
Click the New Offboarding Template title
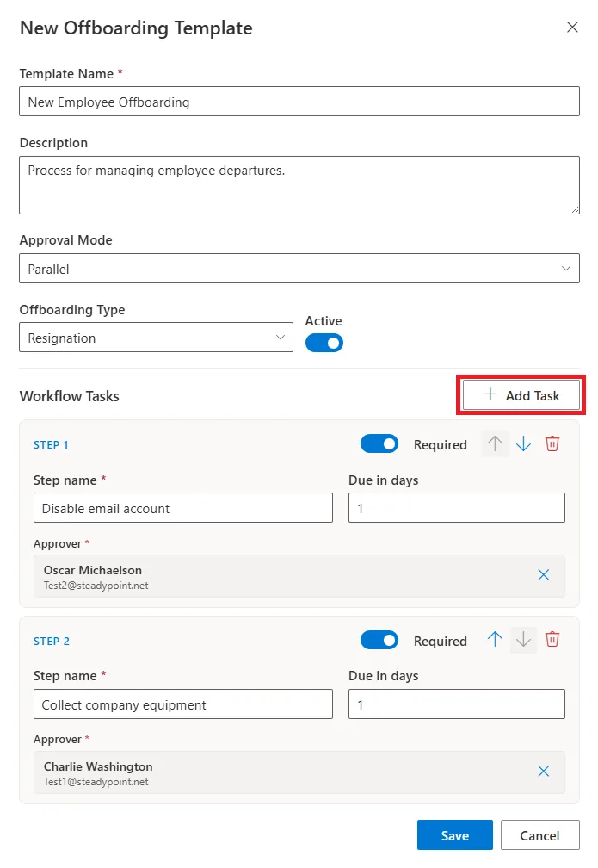point(136,28)
